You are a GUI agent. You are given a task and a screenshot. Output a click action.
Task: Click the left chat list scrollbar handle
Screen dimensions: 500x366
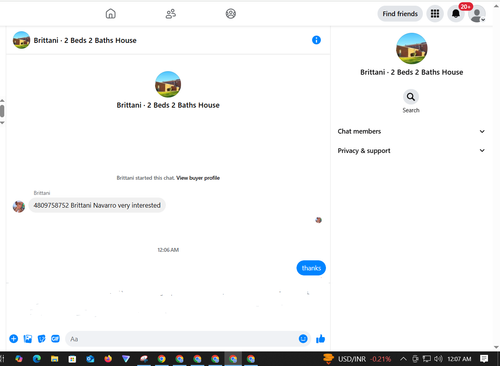click(2, 111)
